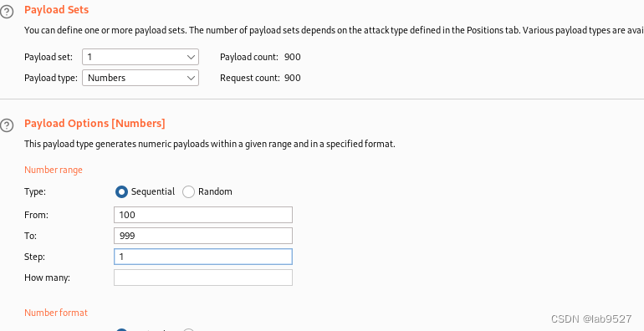Click the From field containing 100

point(203,215)
